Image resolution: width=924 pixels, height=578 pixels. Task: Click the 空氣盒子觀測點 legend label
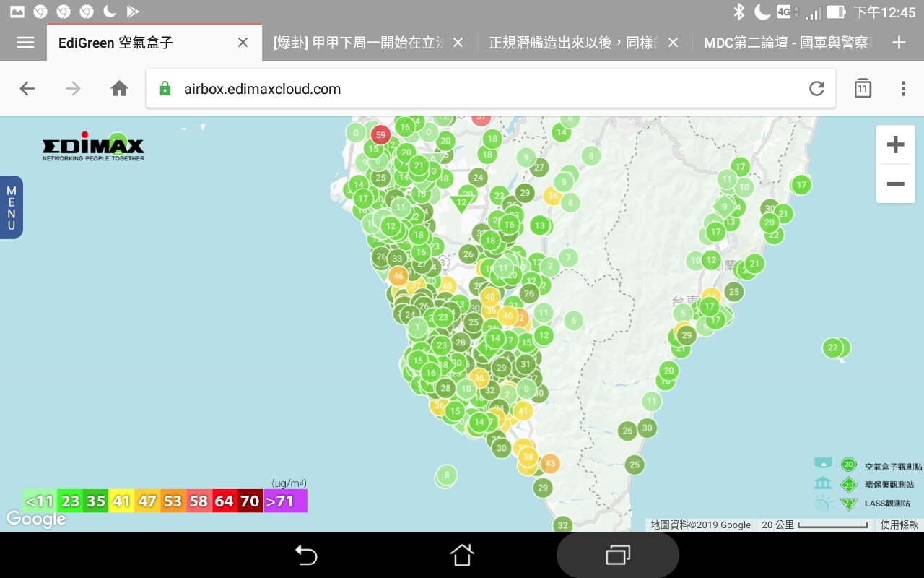click(x=894, y=467)
